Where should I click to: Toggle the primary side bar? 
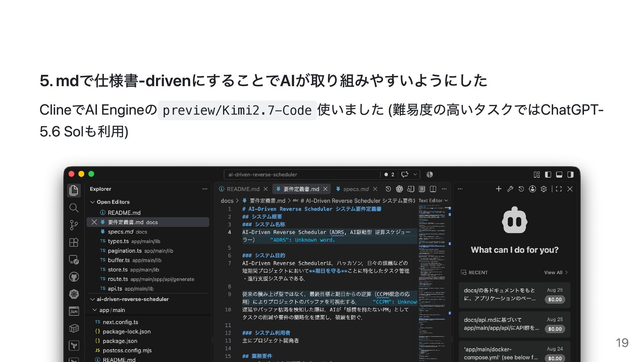(x=548, y=174)
